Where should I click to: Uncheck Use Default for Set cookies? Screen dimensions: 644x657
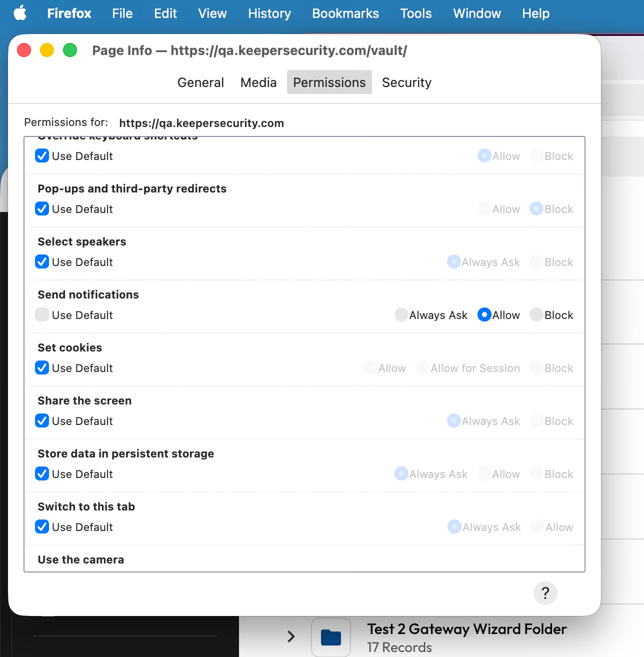coord(42,368)
